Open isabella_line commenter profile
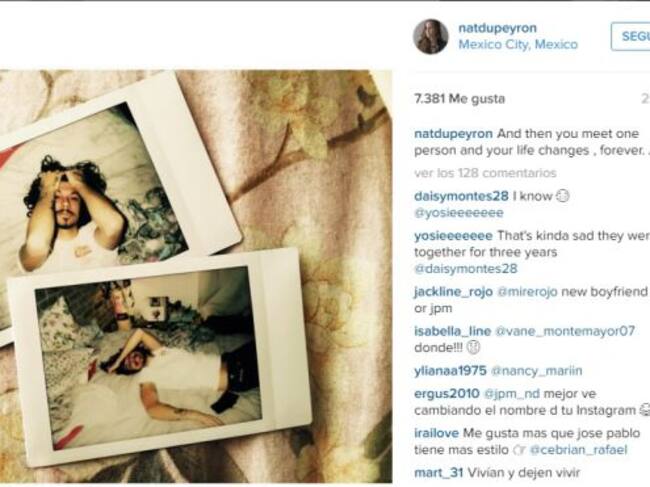650x487 pixels. pyautogui.click(x=453, y=331)
